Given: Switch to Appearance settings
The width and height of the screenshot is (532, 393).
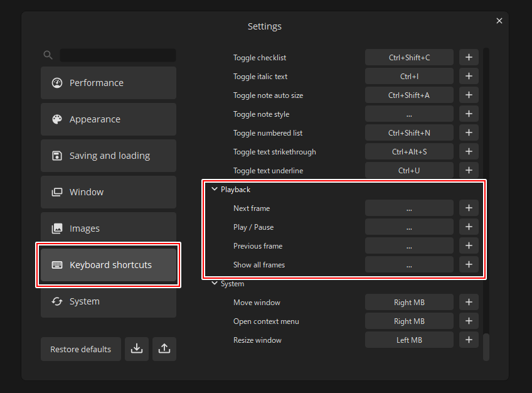Looking at the screenshot, I should [109, 119].
